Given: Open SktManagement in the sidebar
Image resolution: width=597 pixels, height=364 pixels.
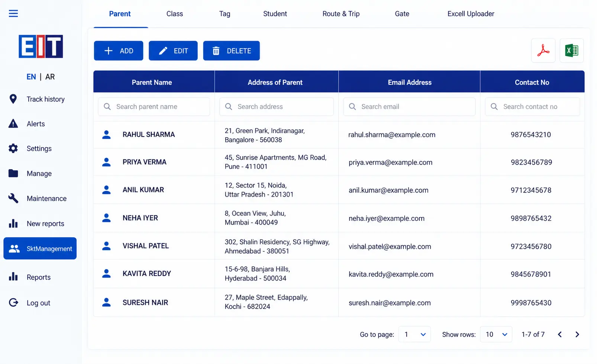Looking at the screenshot, I should [x=40, y=248].
